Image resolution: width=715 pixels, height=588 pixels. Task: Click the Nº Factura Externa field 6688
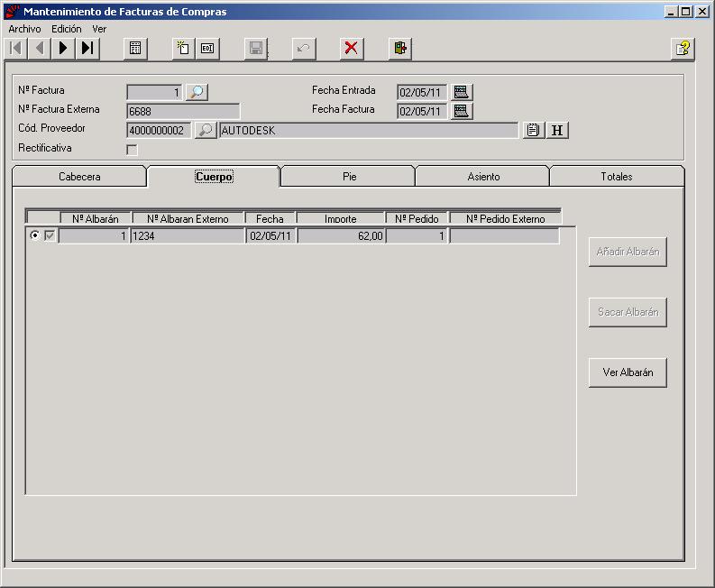pyautogui.click(x=183, y=111)
